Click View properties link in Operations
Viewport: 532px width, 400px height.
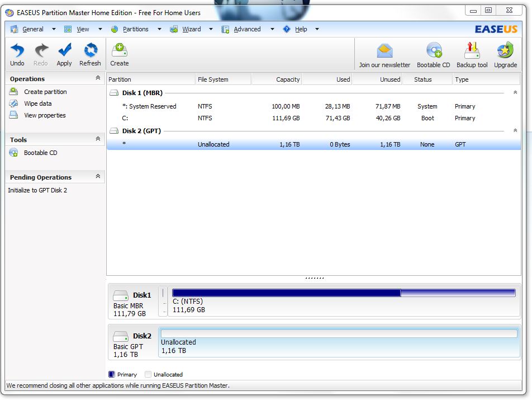[45, 115]
